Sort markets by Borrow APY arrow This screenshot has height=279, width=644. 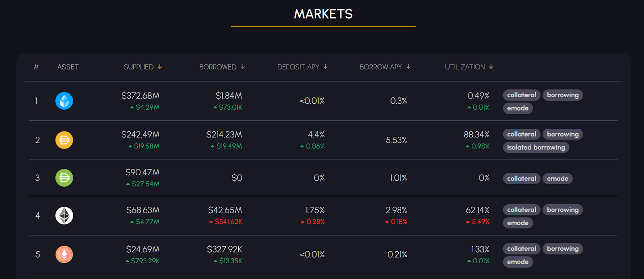tap(408, 67)
